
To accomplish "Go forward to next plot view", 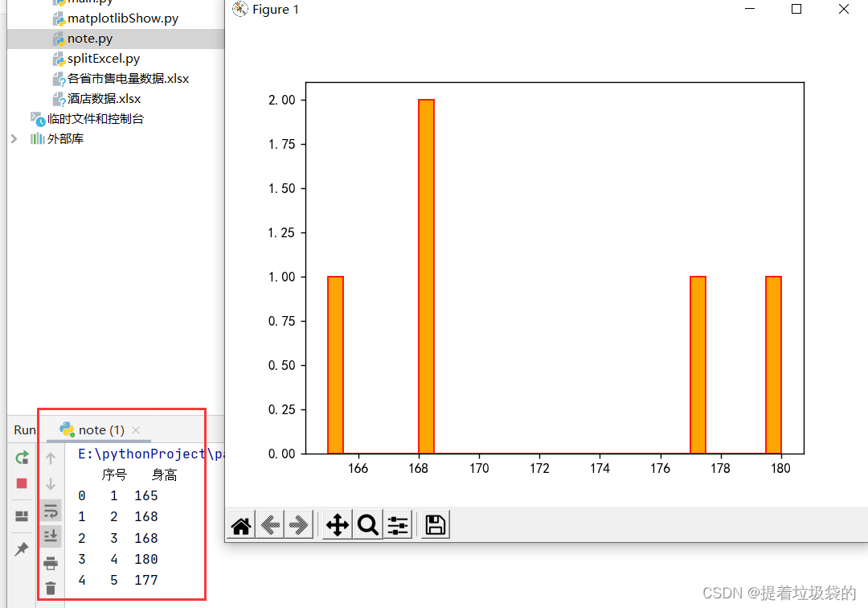I will tap(299, 525).
